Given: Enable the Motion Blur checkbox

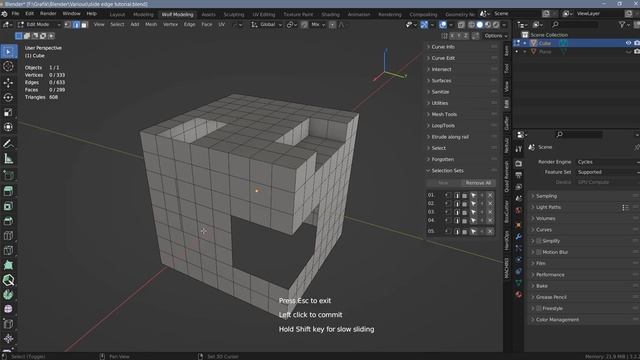Looking at the screenshot, I should pos(539,252).
